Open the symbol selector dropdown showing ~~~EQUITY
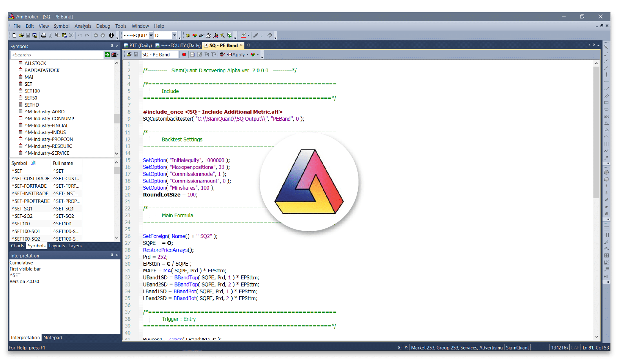Viewport: 617px width, 364px height. tap(151, 35)
